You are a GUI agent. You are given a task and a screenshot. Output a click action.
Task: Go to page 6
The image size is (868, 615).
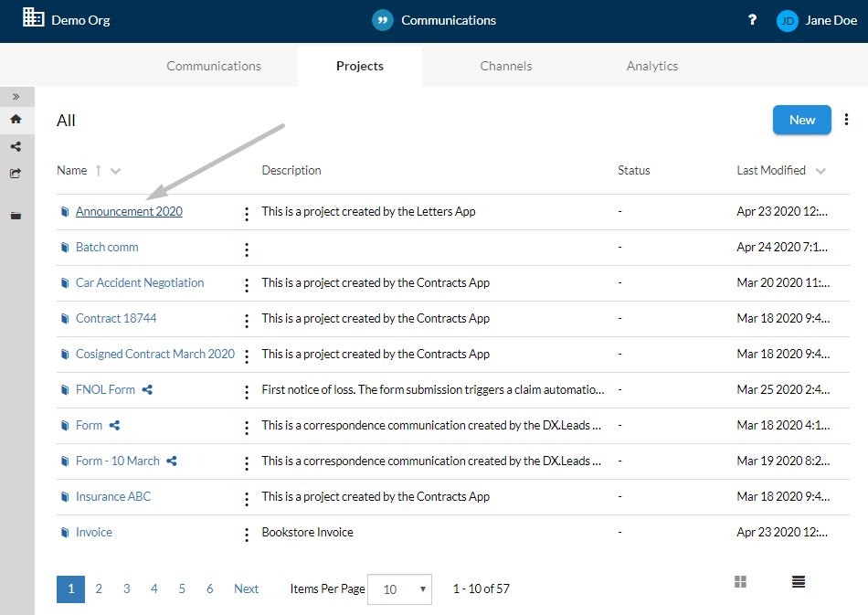pos(210,589)
